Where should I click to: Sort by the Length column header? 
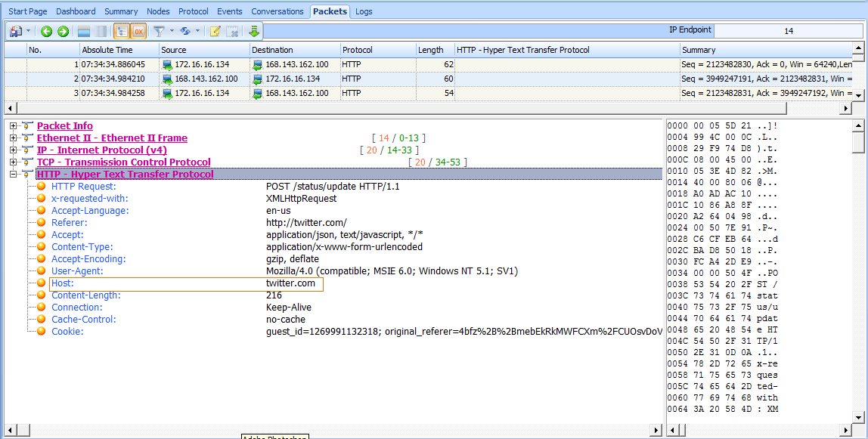click(x=435, y=50)
